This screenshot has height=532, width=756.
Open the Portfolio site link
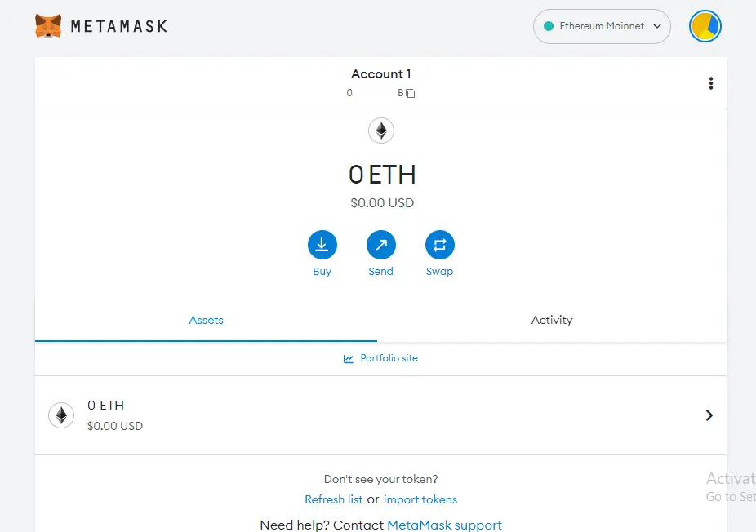point(389,358)
